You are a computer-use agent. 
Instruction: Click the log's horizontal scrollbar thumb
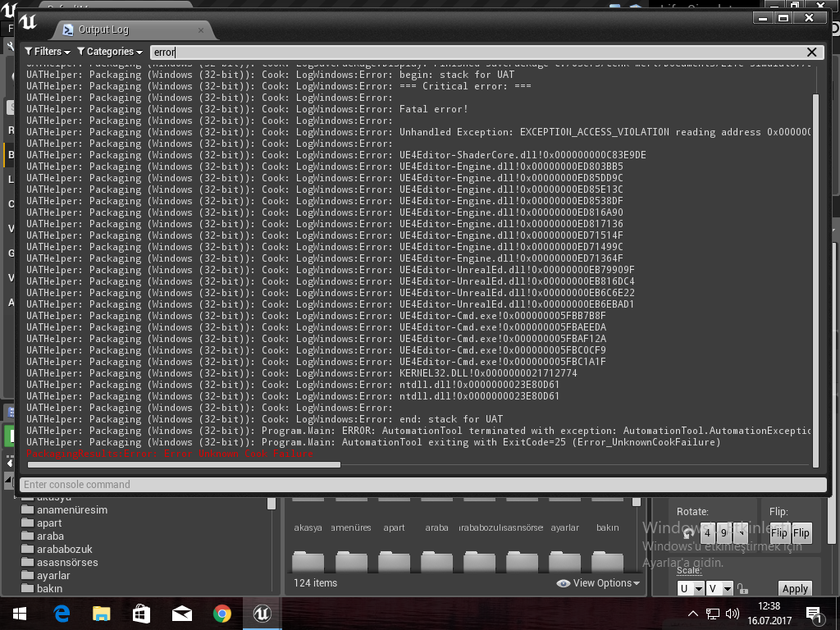click(184, 464)
